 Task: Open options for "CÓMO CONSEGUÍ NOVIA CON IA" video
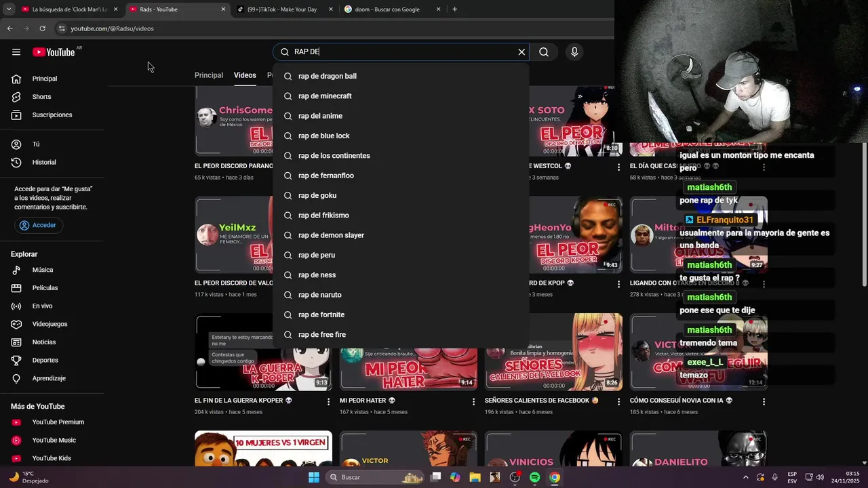(x=764, y=402)
